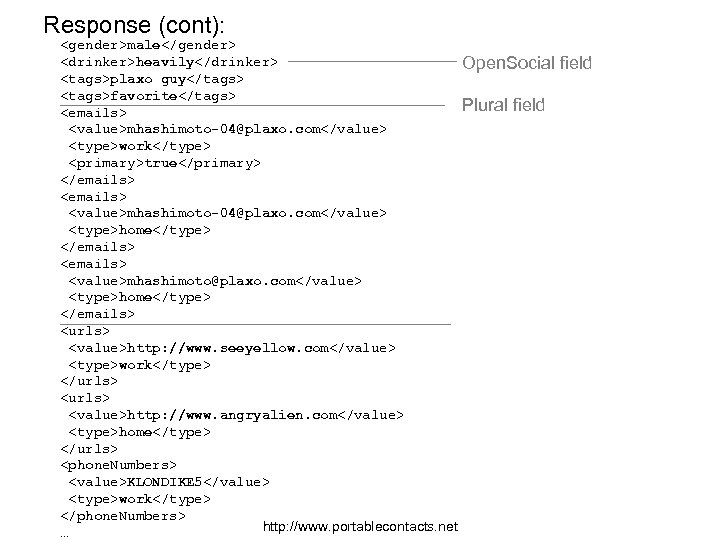Click the portablecontacts.net link
Viewport: 720px width, 540px height.
click(x=359, y=526)
